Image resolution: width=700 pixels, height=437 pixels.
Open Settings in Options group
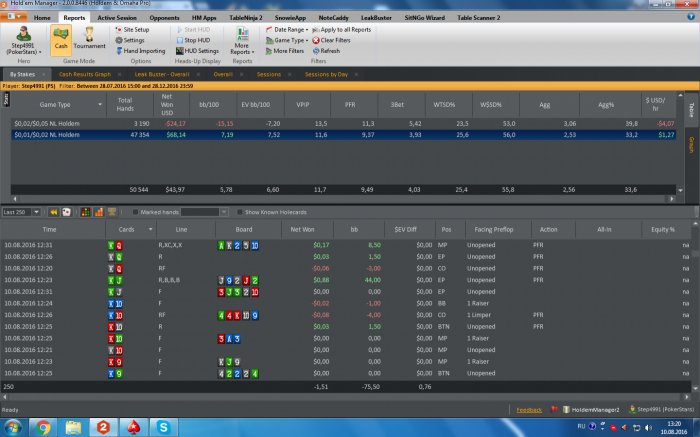click(130, 40)
